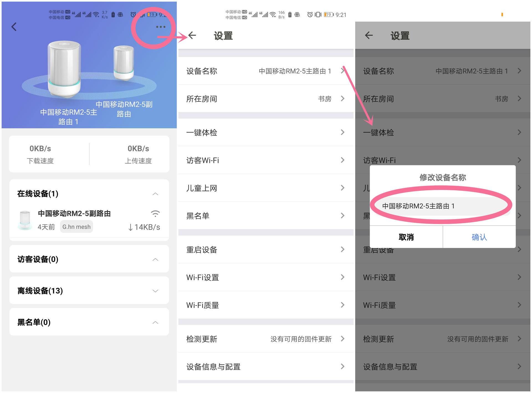
Task: Tap the chevron on the 一键体检 row, right screen
Action: pyautogui.click(x=520, y=132)
